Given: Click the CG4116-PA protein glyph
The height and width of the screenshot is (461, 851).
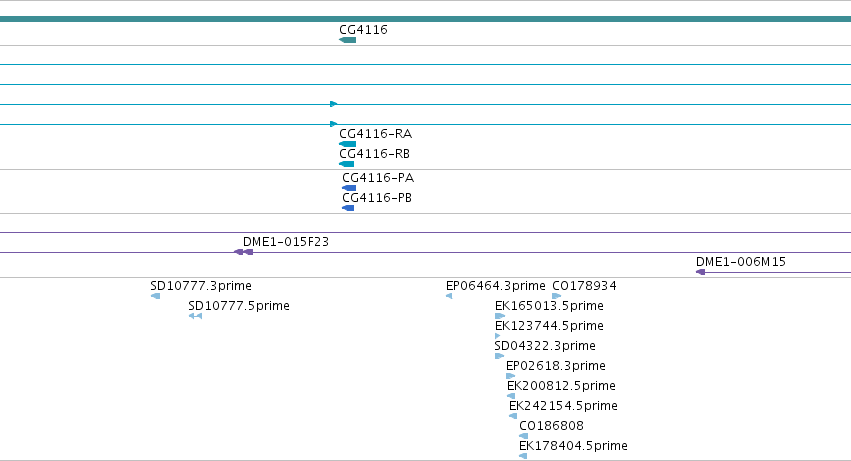Looking at the screenshot, I should point(349,188).
